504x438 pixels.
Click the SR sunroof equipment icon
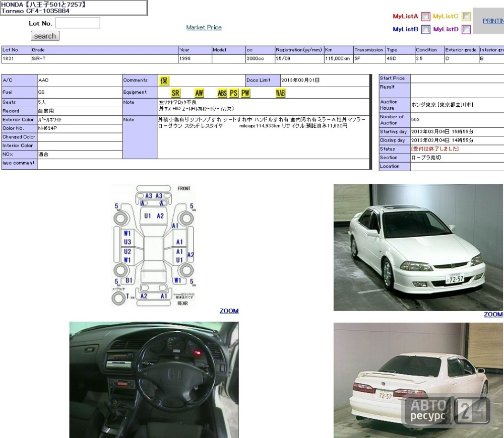click(x=175, y=93)
